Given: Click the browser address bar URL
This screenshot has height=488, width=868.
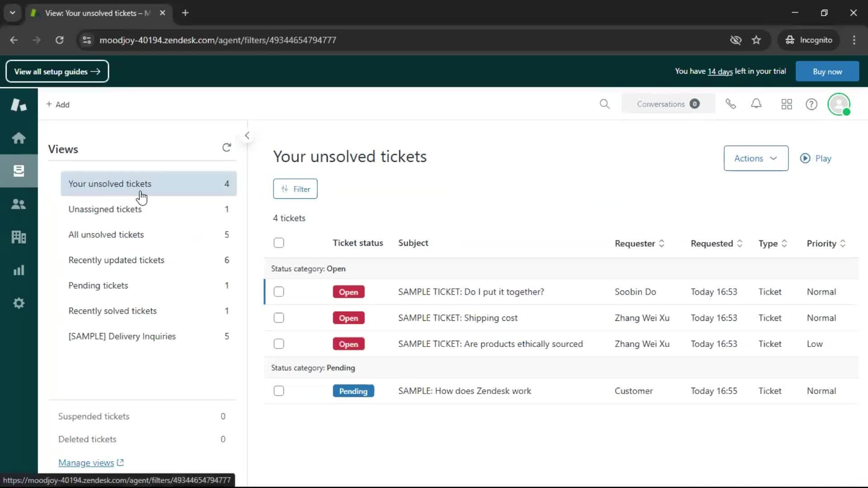Looking at the screenshot, I should pos(217,40).
